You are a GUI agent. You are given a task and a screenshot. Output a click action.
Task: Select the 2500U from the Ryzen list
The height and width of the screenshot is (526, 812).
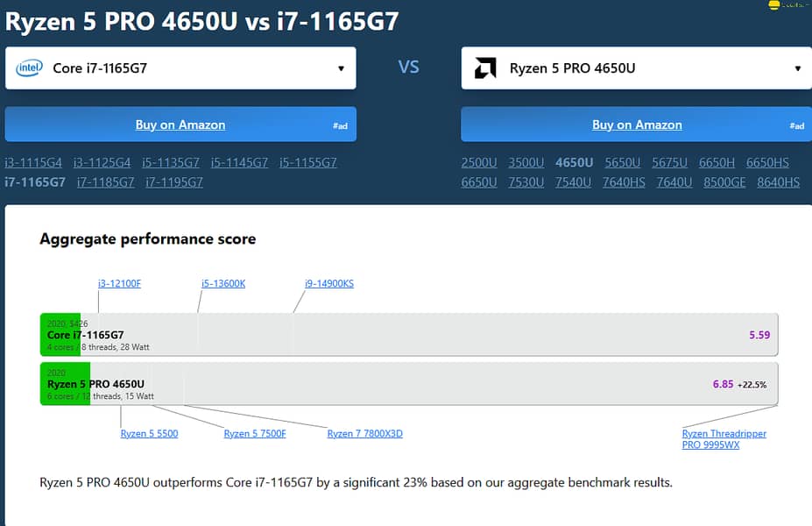point(478,162)
